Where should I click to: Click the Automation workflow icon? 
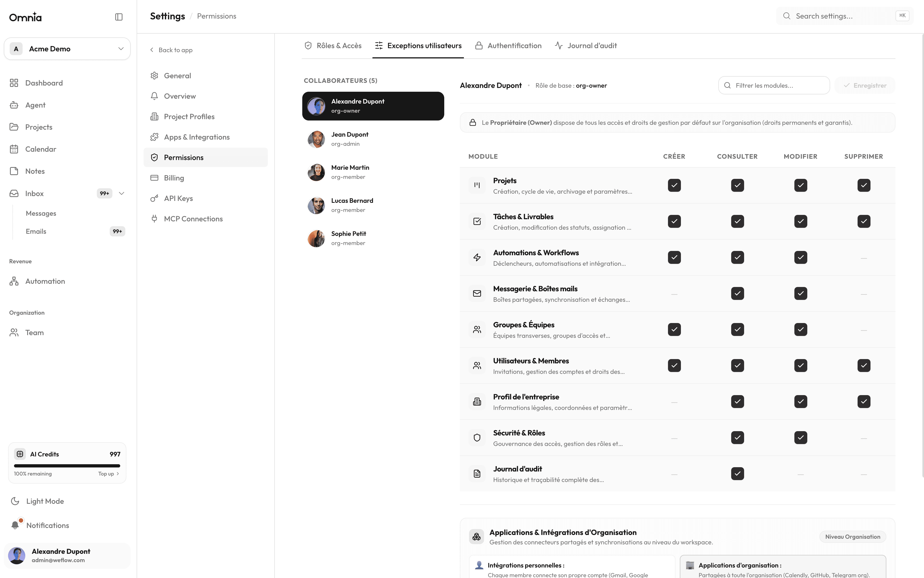coord(14,281)
